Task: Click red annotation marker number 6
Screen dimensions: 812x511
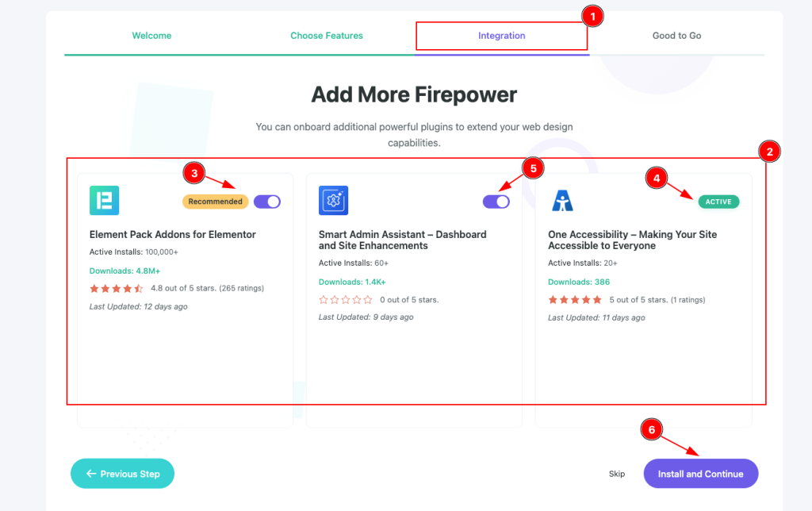Action: [651, 429]
